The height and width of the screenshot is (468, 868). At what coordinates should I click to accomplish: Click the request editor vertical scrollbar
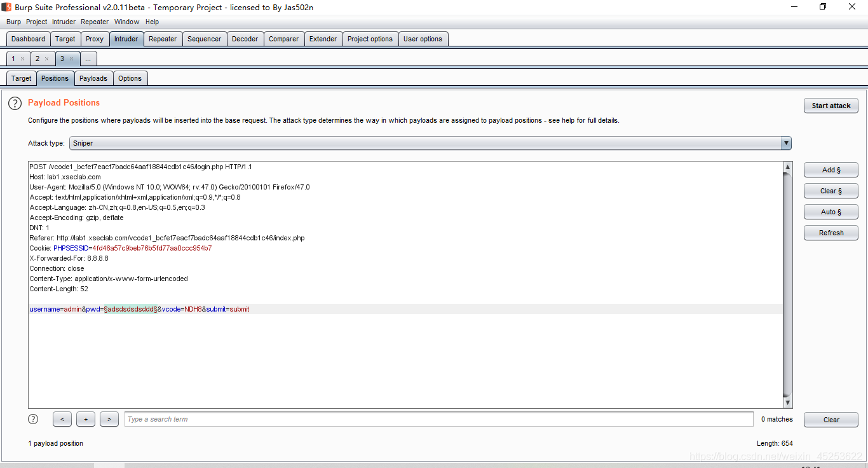click(788, 285)
